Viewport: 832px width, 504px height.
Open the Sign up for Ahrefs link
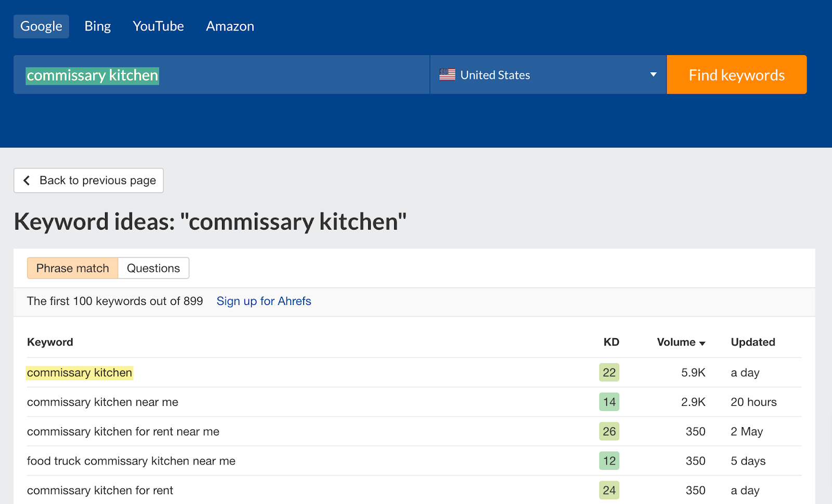pos(264,301)
